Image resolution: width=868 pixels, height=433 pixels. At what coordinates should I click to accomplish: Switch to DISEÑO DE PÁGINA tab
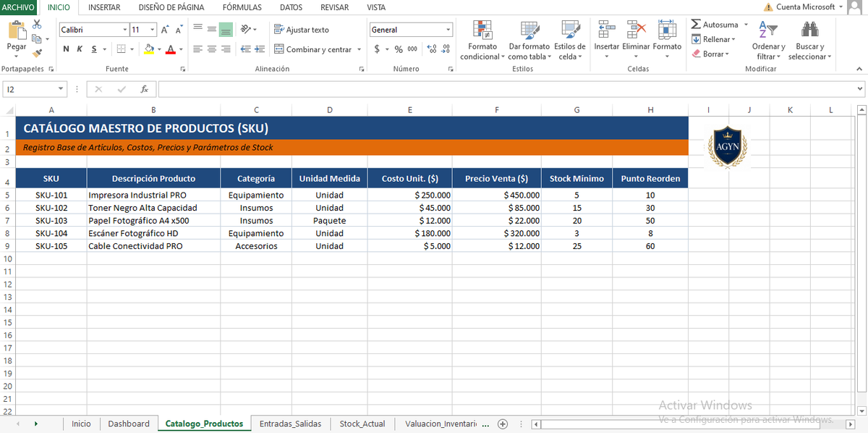171,7
